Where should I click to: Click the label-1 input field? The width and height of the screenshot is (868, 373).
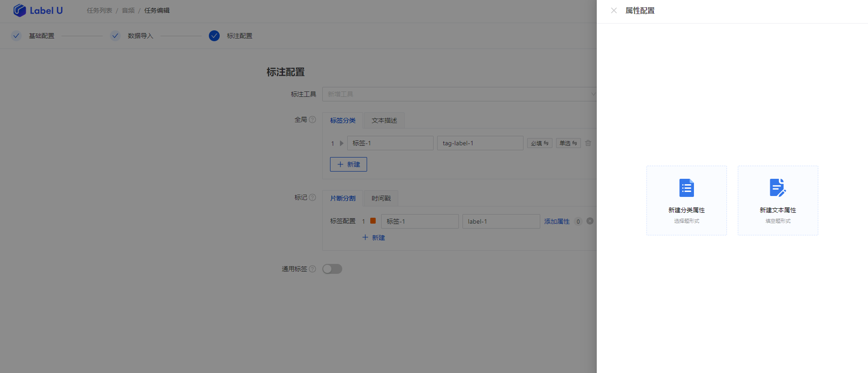coord(501,221)
